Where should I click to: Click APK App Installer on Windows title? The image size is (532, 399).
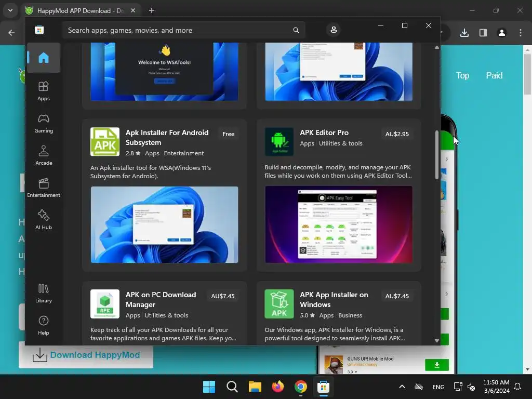(334, 300)
